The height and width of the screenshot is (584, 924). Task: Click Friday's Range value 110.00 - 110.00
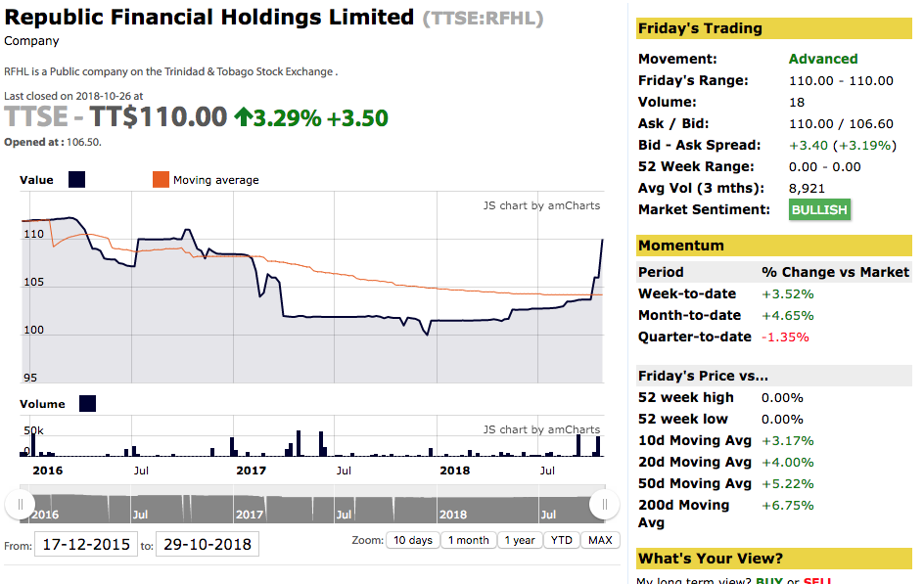click(x=841, y=80)
